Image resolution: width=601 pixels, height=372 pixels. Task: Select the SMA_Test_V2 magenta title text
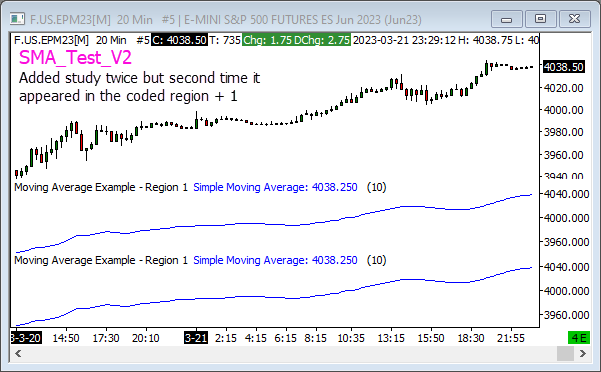coord(75,58)
